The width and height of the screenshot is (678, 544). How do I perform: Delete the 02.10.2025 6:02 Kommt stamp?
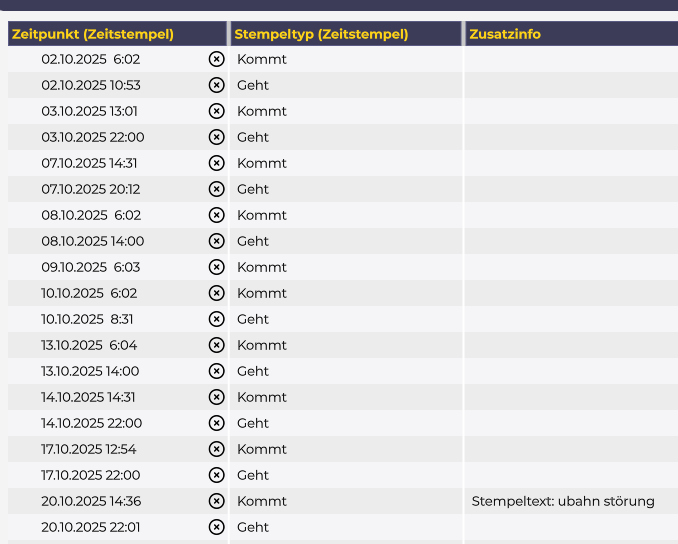(x=216, y=59)
